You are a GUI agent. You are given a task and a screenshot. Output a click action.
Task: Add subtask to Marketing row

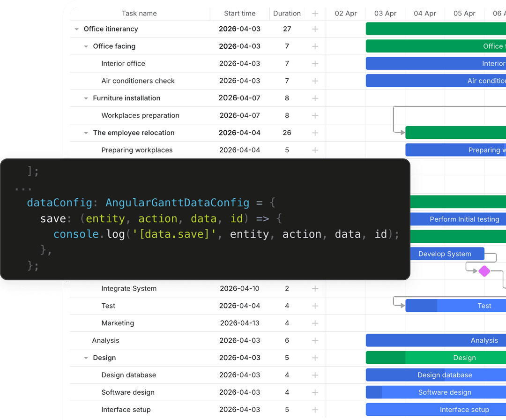[x=315, y=323]
